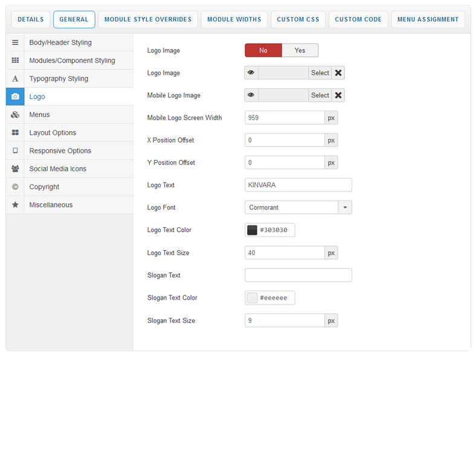Open the Custom CSS tab
Image resolution: width=476 pixels, height=476 pixels.
(x=298, y=19)
